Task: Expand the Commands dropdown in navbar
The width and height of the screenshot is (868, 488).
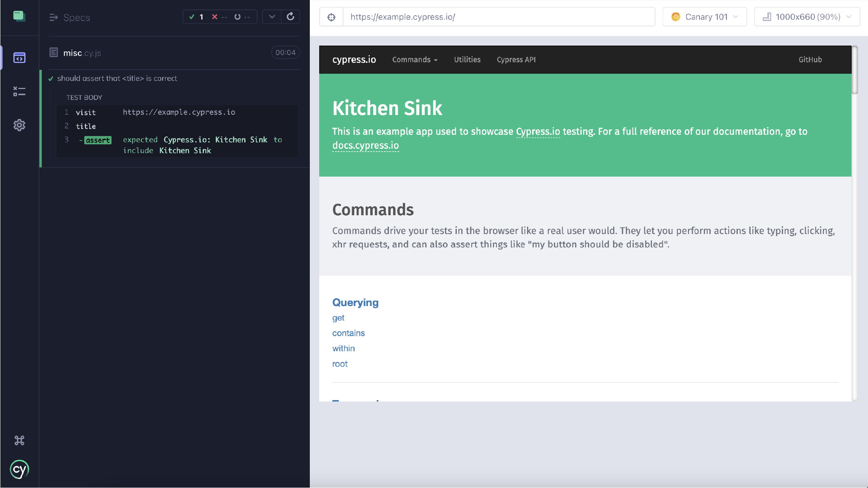Action: 415,60
